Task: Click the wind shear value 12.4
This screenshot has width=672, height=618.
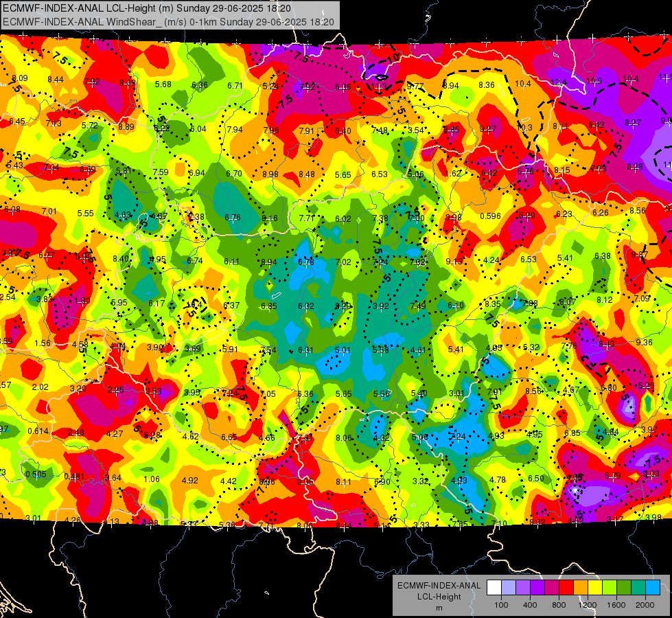Action: tap(559, 82)
